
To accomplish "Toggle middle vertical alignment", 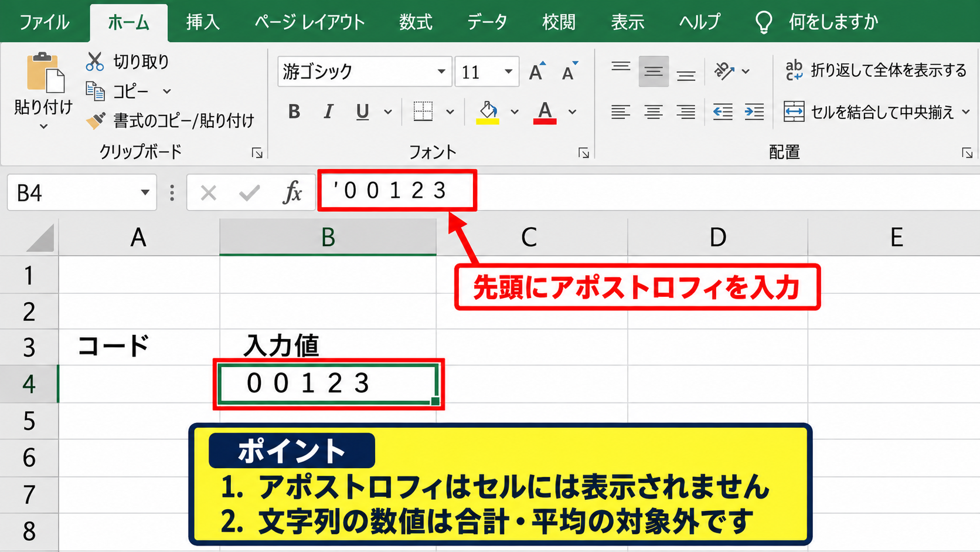I will click(654, 71).
